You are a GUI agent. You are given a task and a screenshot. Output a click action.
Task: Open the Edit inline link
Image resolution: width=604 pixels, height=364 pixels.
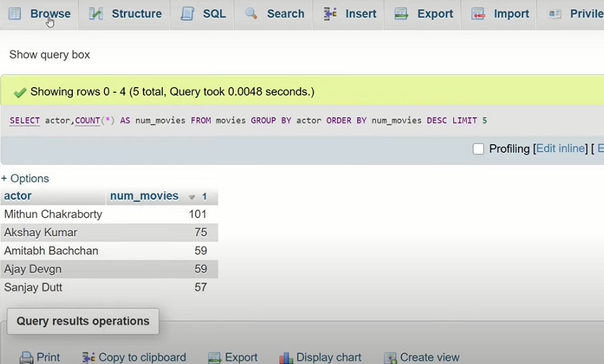[x=560, y=148]
